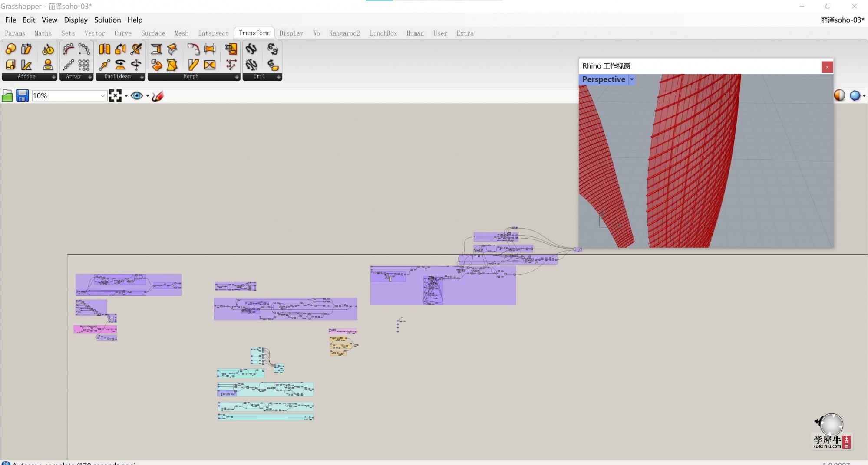
Task: Switch to the Kangaroo2 tab
Action: 344,33
